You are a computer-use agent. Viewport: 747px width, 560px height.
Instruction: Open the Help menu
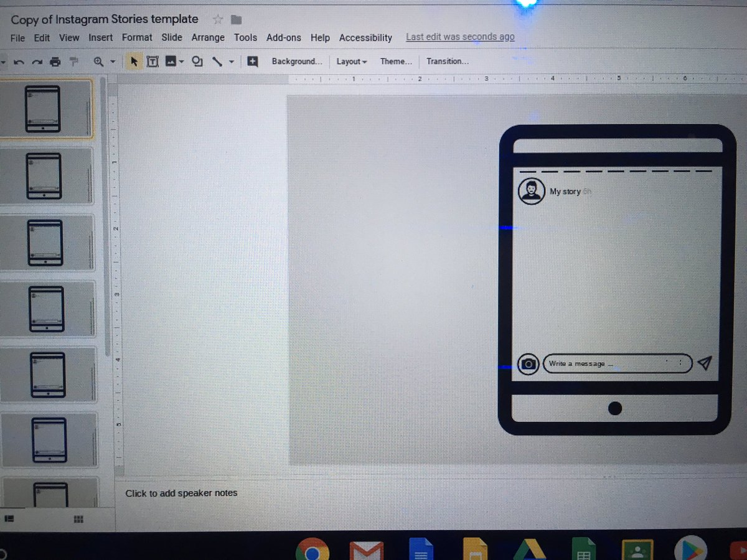(320, 38)
